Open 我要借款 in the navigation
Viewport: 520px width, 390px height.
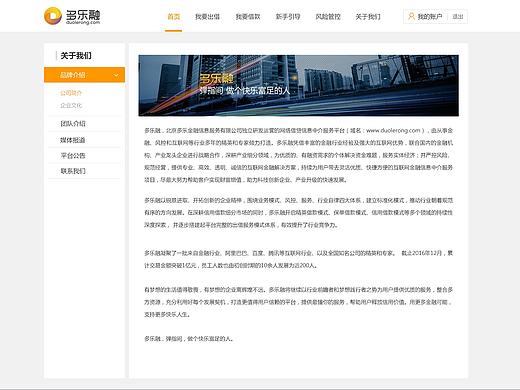point(248,17)
